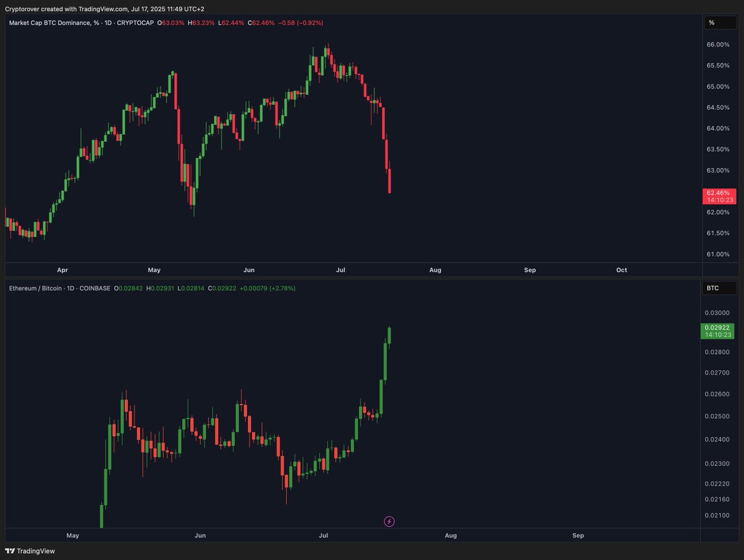Click the +0.00079 (+2.78%) change value

(x=268, y=288)
